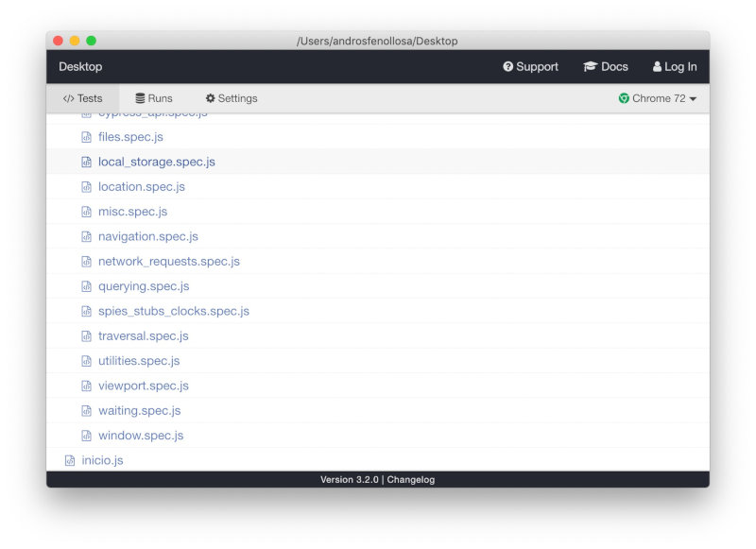
Task: Click the file icon beside files.spec.js
Action: (x=86, y=137)
